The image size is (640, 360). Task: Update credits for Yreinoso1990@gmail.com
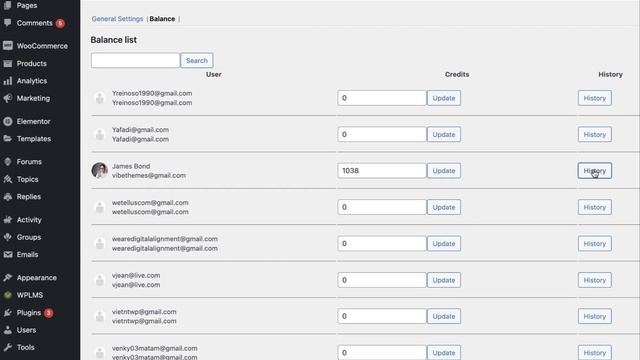pos(444,98)
